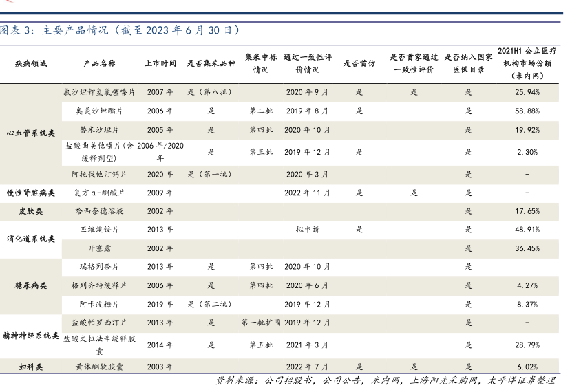Select the 糖尿病类 category cell
This screenshot has height=392, width=570.
31,285
